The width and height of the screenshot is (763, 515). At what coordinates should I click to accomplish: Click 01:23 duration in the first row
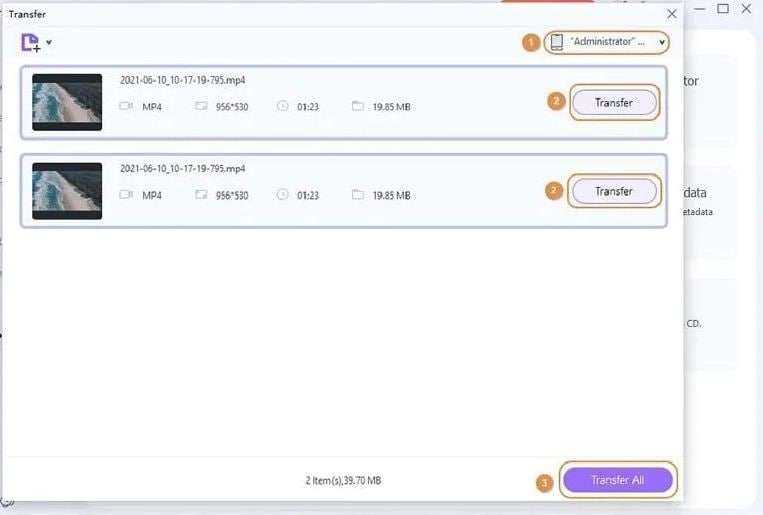coord(308,107)
